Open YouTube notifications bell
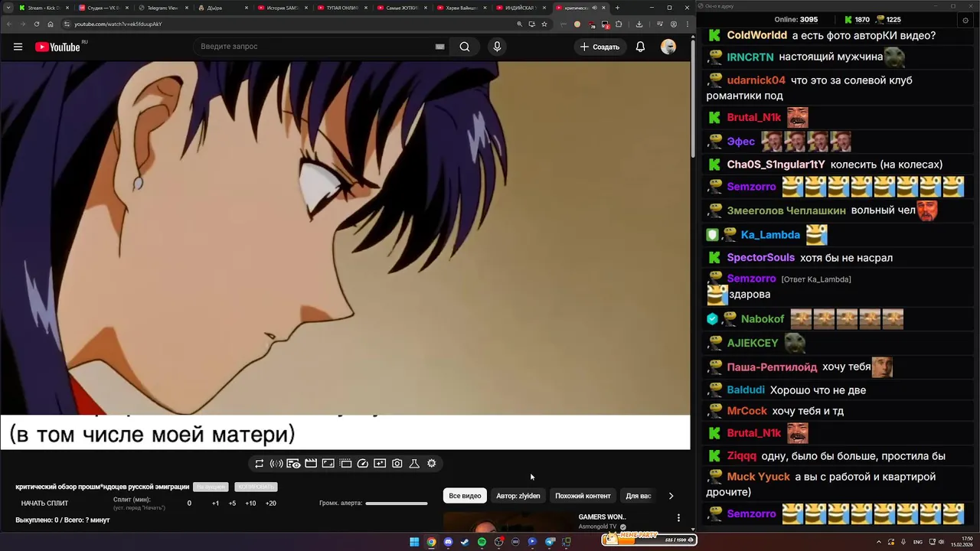The width and height of the screenshot is (980, 551). click(640, 47)
